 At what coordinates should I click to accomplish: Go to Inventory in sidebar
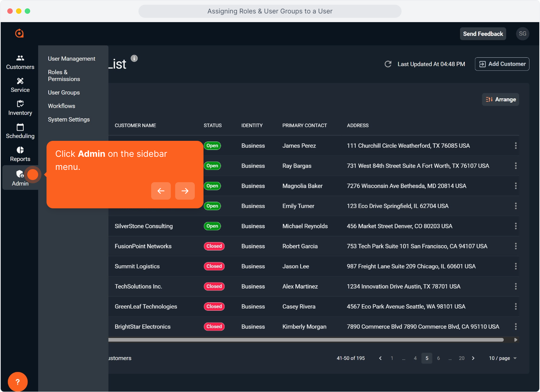pos(20,108)
